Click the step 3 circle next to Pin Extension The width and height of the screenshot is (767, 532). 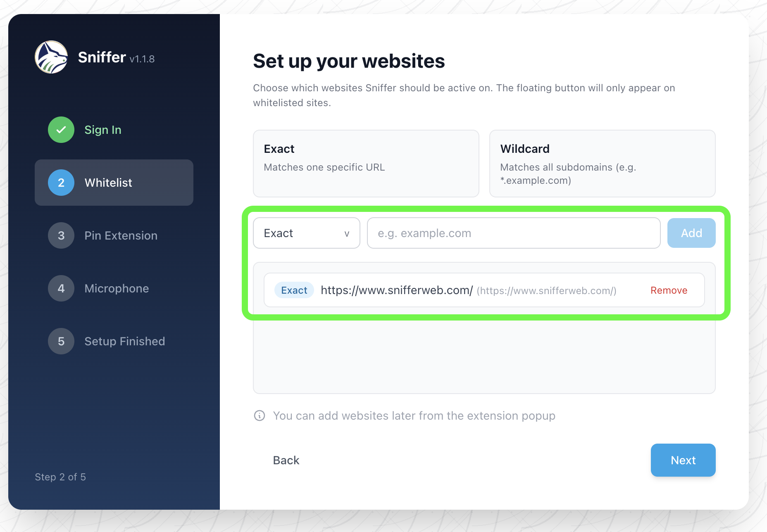61,235
